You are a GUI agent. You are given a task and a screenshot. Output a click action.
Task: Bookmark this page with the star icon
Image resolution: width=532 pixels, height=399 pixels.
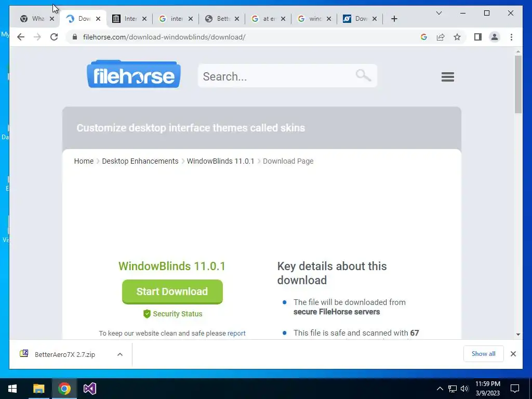coord(457,37)
